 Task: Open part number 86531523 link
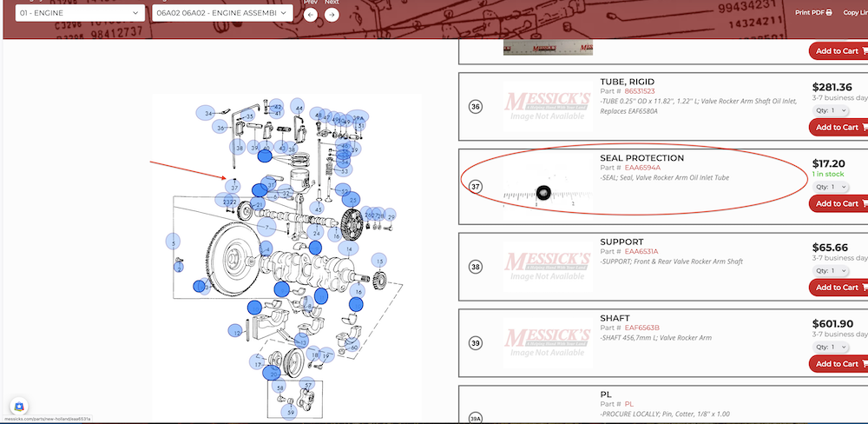click(640, 91)
